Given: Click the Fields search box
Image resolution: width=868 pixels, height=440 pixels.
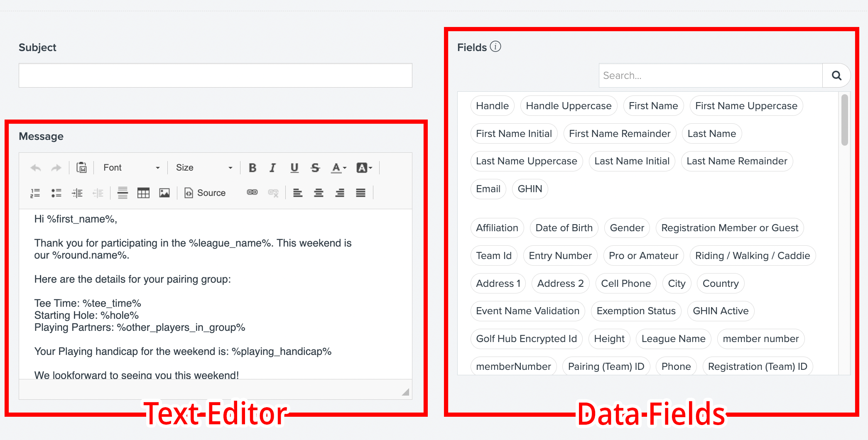Looking at the screenshot, I should tap(711, 76).
